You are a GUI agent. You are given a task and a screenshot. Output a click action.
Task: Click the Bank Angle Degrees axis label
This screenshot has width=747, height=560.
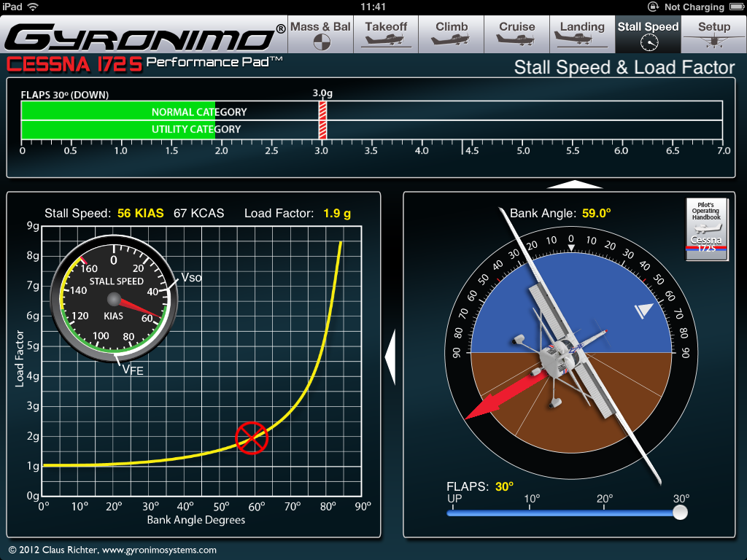(x=196, y=519)
